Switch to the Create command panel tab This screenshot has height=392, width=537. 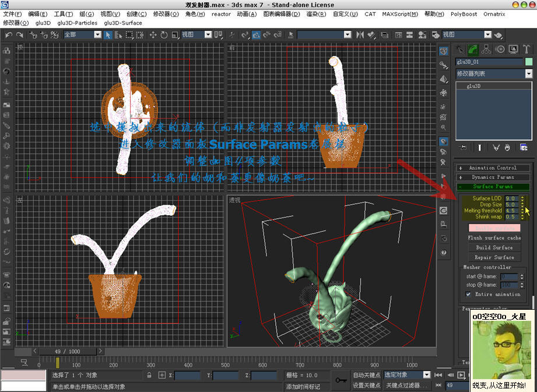click(460, 50)
